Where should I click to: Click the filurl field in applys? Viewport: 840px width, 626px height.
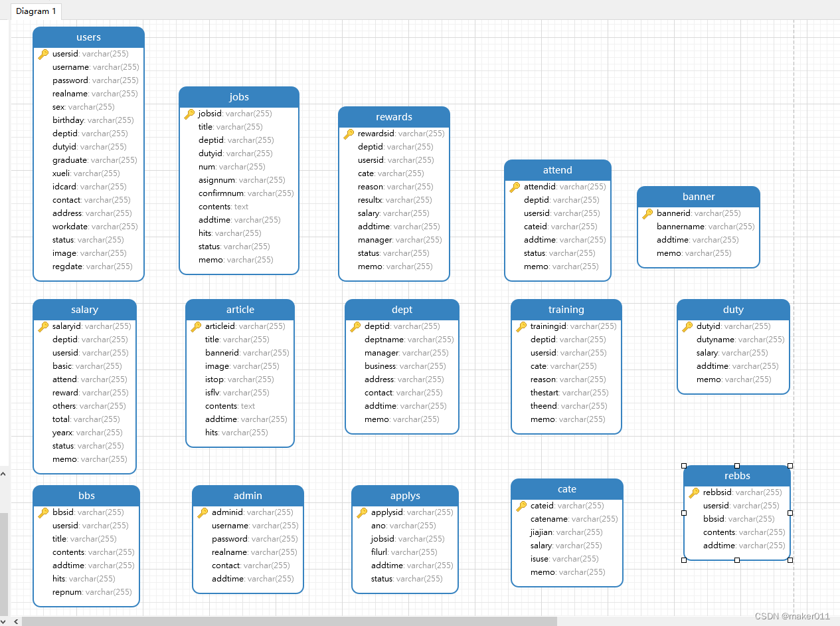coord(405,552)
